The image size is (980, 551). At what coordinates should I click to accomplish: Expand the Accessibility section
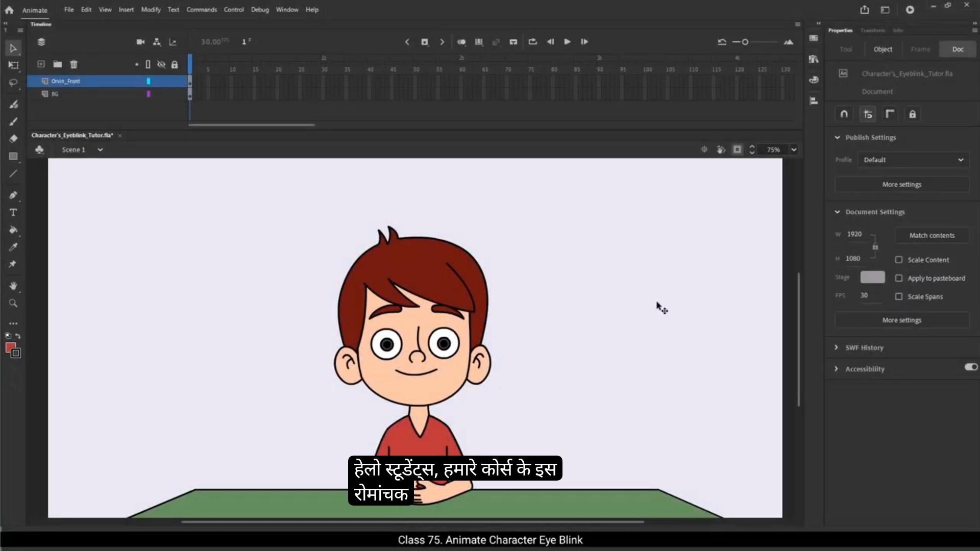836,369
